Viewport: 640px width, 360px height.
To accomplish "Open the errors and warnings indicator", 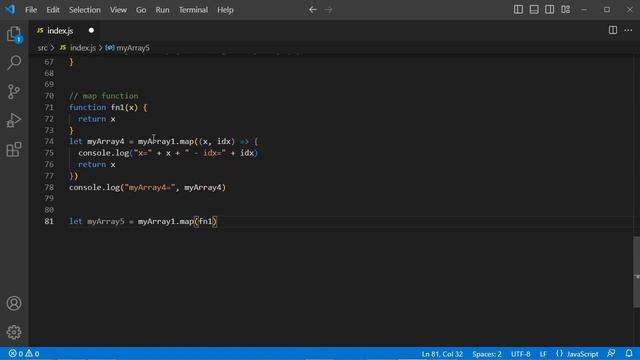I will coord(24,354).
